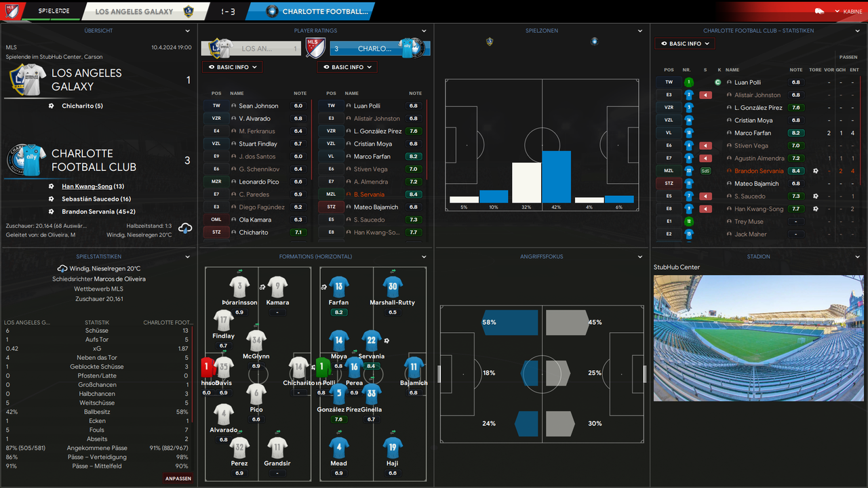Select Mead's number 4 shirt in formation
The width and height of the screenshot is (868, 488).
pyautogui.click(x=338, y=447)
